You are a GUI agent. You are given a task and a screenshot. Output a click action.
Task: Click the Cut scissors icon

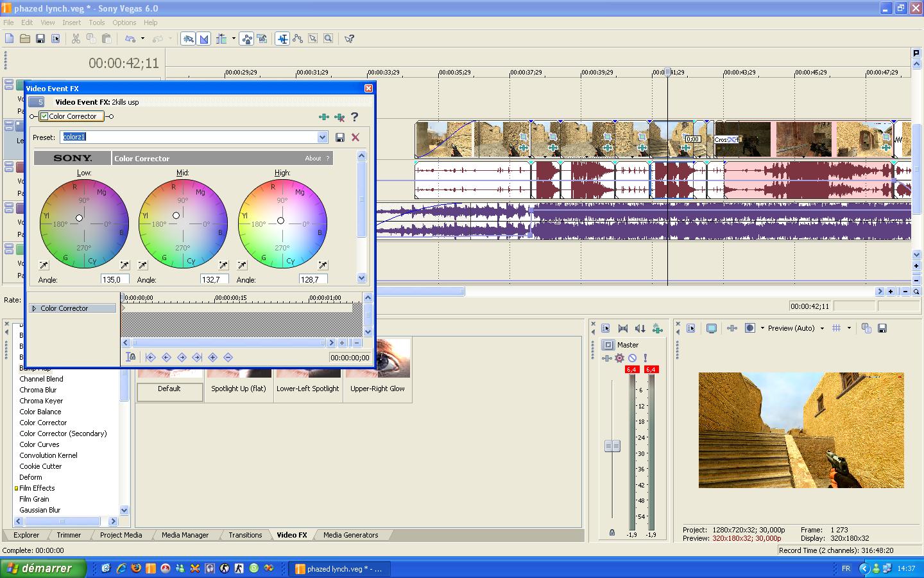[76, 39]
